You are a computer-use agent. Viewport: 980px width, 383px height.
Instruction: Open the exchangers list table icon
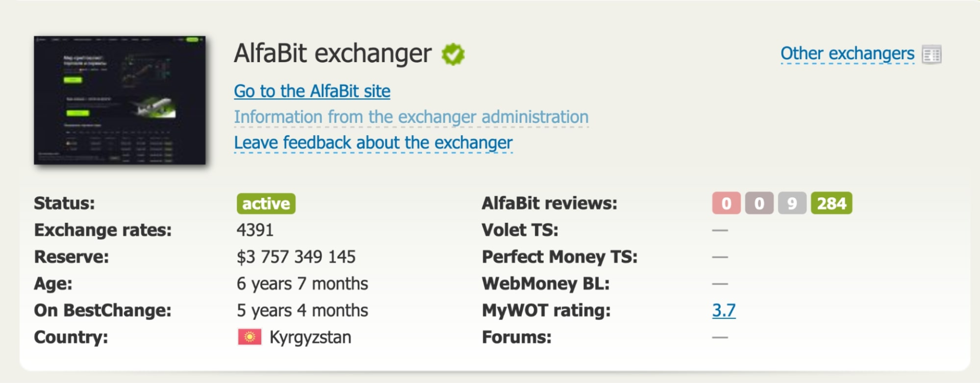tap(932, 55)
